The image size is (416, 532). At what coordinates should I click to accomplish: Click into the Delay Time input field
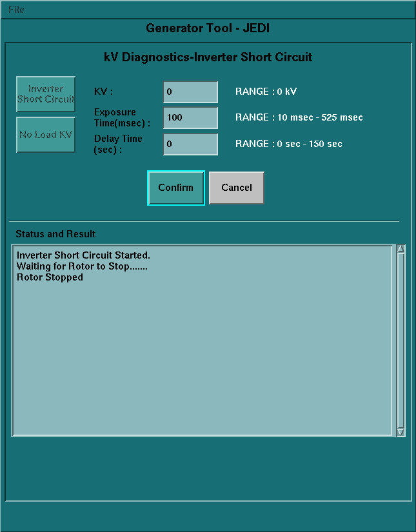[x=190, y=144]
